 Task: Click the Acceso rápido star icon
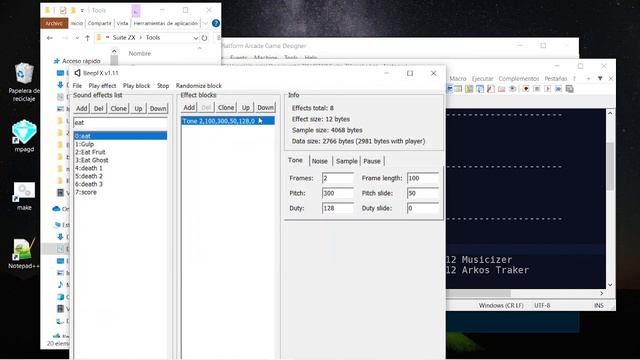pos(56,61)
